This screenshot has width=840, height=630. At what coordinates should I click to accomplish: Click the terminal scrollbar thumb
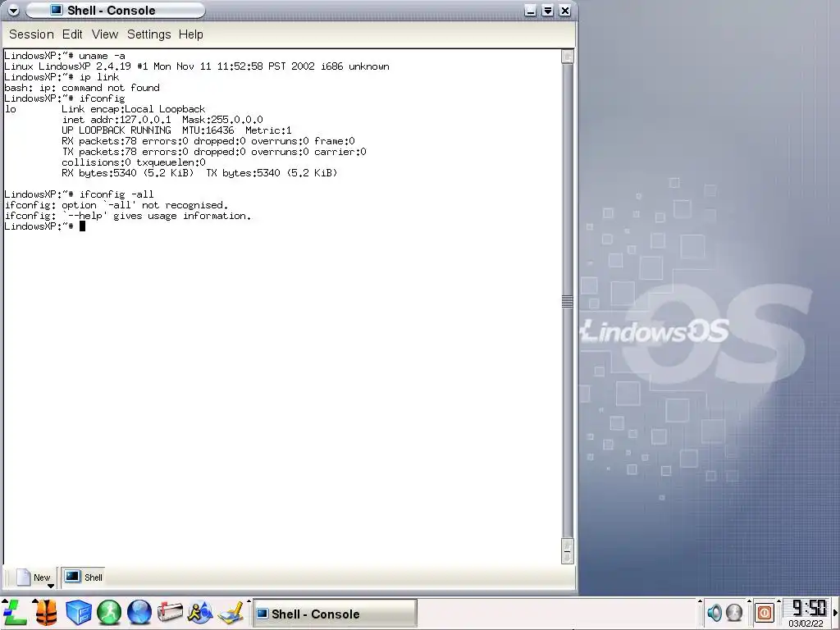tap(568, 302)
